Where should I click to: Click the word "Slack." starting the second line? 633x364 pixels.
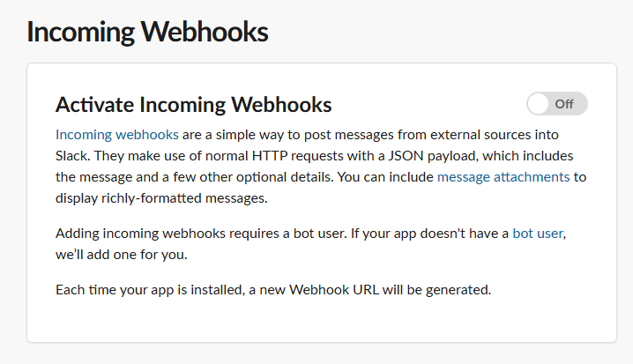(73, 156)
